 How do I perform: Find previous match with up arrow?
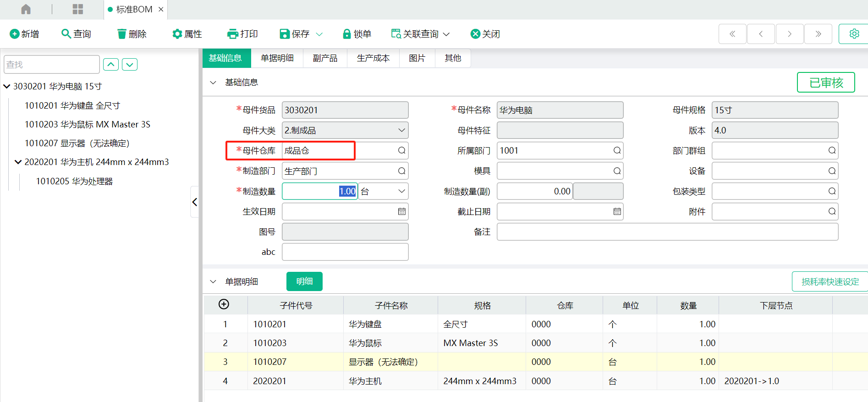(x=111, y=65)
